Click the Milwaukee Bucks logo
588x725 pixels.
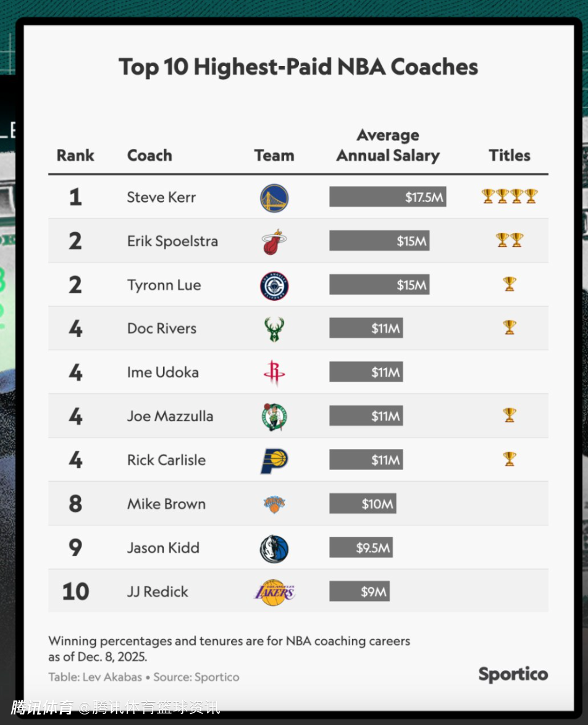[x=274, y=329]
